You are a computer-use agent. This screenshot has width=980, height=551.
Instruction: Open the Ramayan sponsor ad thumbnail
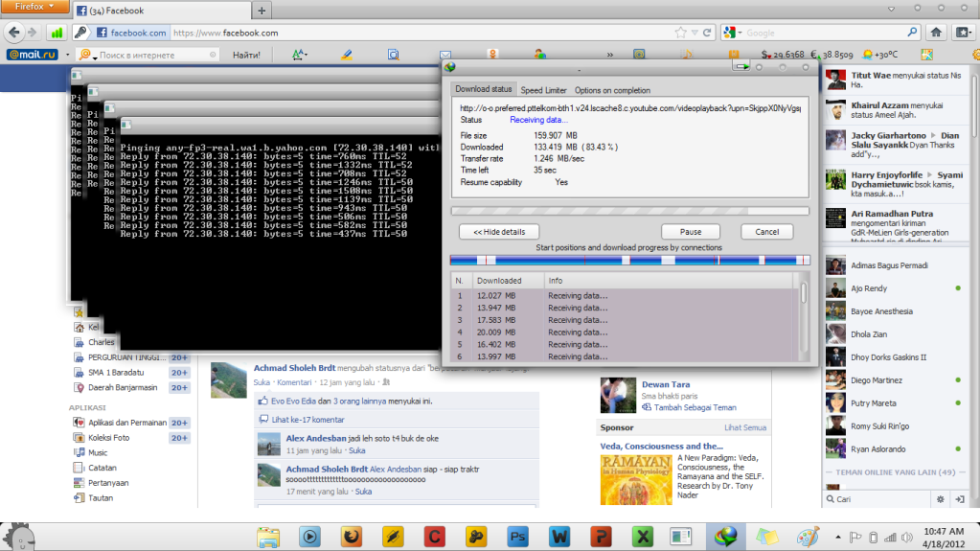636,479
